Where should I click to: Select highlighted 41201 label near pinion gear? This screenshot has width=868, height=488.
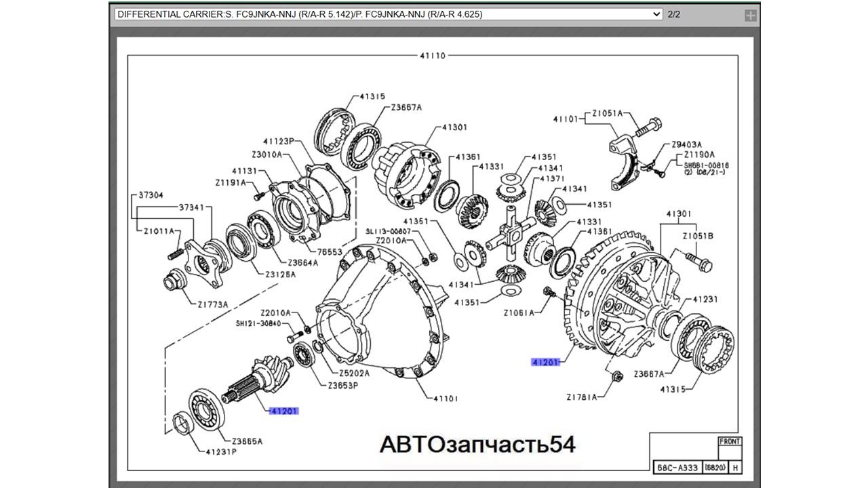coord(283,411)
